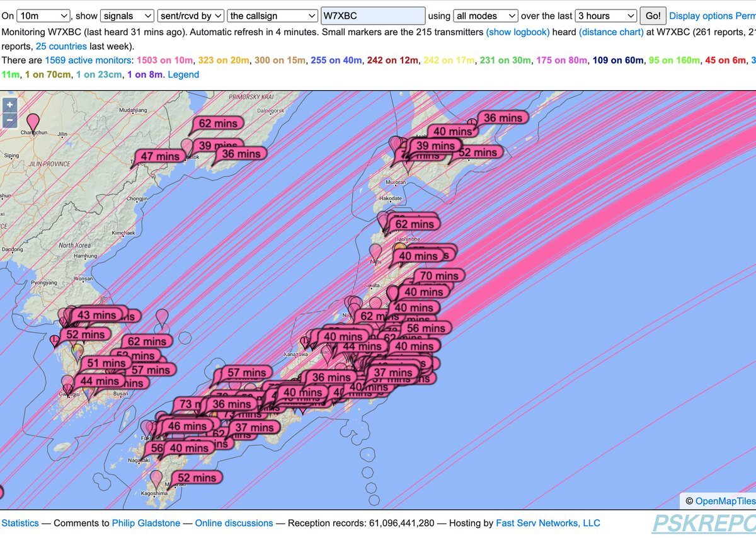
Task: Open the OpenMapTiles attribution link
Action: click(725, 501)
